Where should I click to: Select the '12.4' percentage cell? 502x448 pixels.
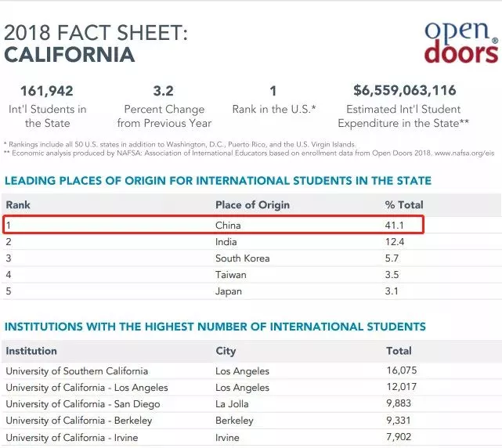click(x=395, y=242)
